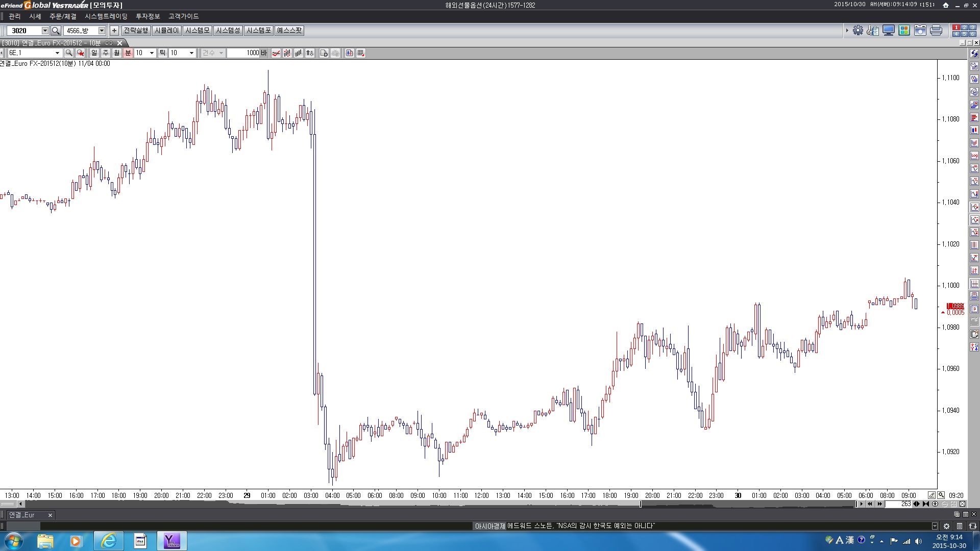The height and width of the screenshot is (551, 980).
Task: Click the 시뮬레이 button
Action: pyautogui.click(x=167, y=31)
